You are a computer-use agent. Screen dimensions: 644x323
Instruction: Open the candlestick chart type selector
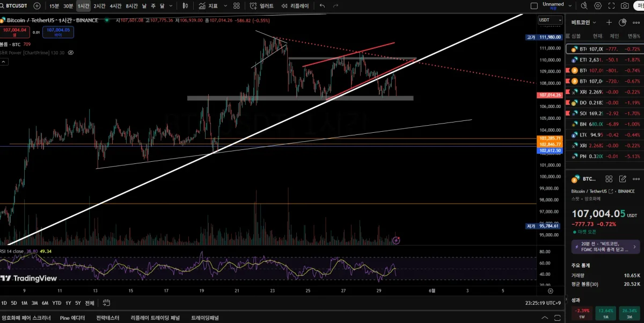[x=185, y=6]
